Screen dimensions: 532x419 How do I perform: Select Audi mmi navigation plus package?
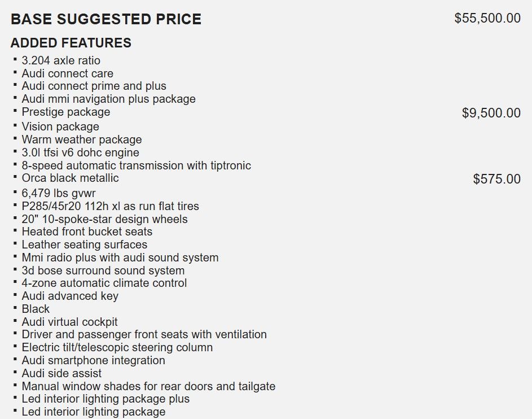click(x=108, y=99)
